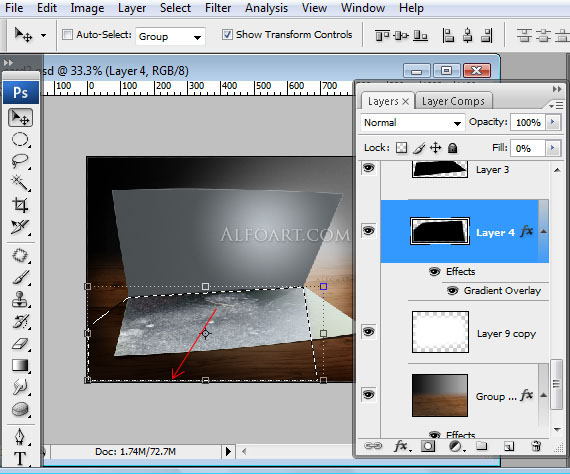Select the Crop tool

click(x=20, y=205)
